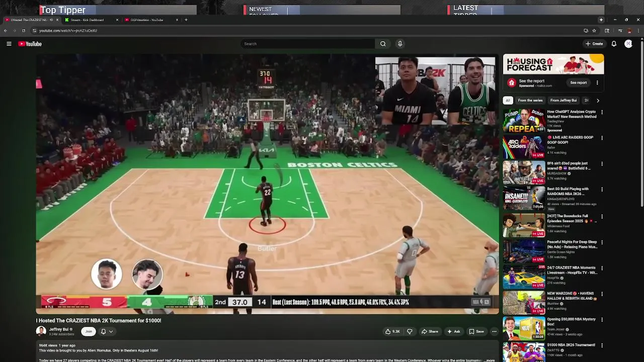Select From the series chip

530,100
